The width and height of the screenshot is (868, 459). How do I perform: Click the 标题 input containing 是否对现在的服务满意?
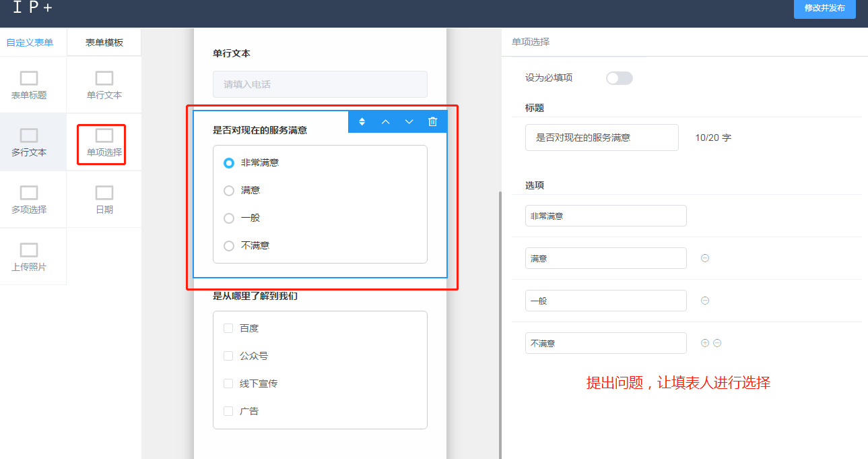(601, 137)
